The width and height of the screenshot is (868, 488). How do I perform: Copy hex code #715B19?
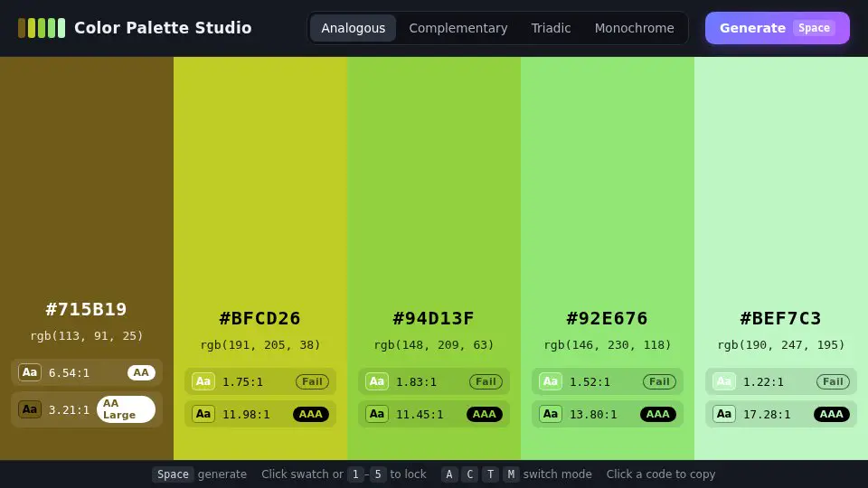(87, 309)
